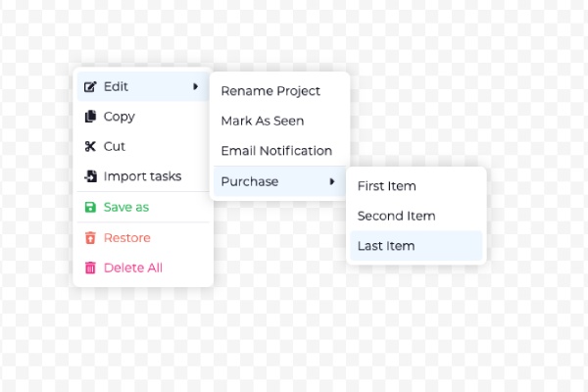Choose the Copy menu label
The width and height of the screenshot is (588, 392).
pos(120,117)
